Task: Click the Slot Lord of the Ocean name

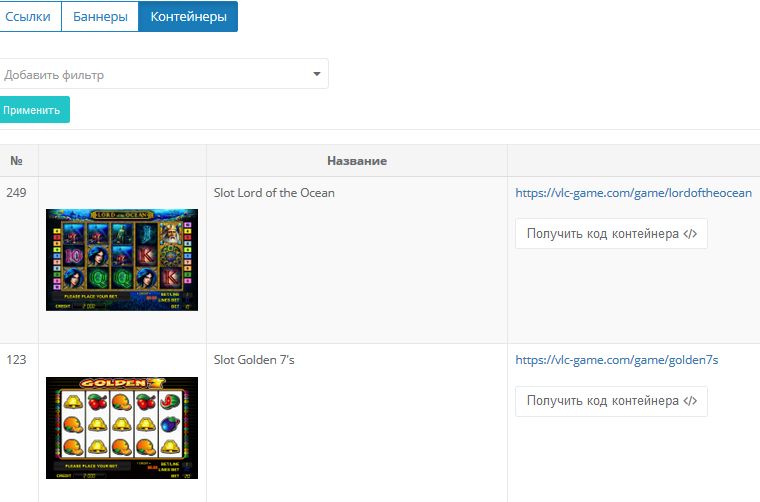Action: pyautogui.click(x=274, y=193)
